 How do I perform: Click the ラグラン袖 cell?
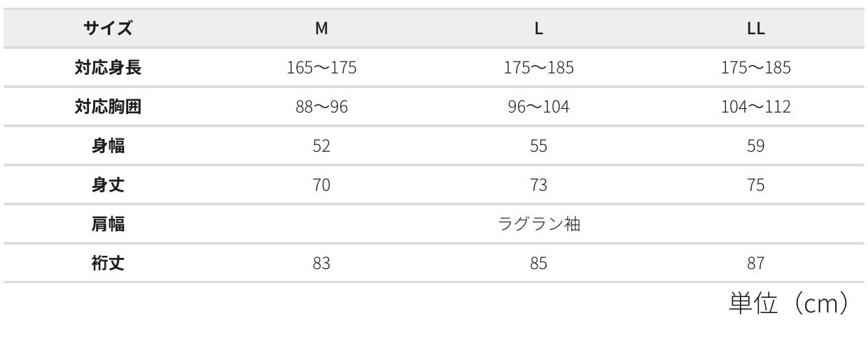(x=538, y=224)
